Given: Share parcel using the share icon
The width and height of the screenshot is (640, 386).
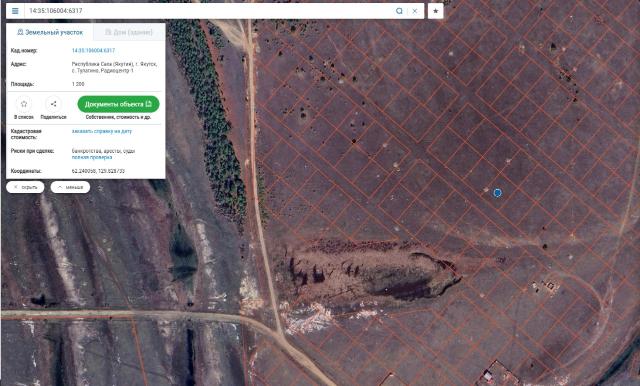Looking at the screenshot, I should point(53,104).
